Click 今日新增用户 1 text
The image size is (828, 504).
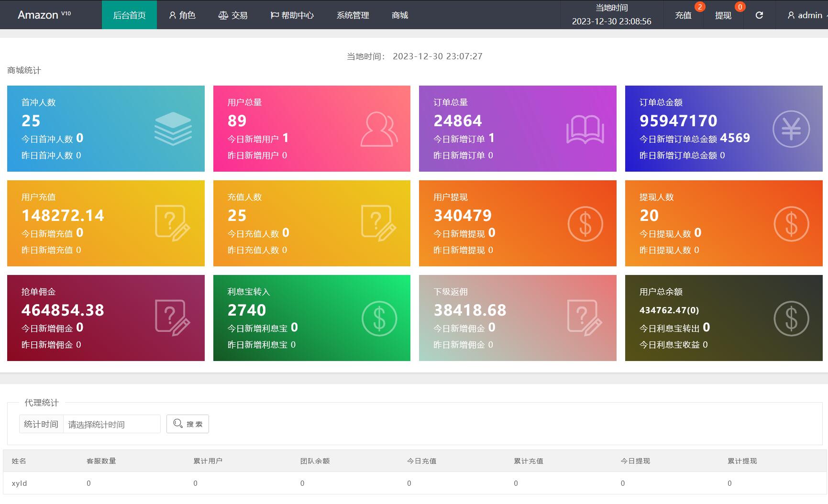258,138
